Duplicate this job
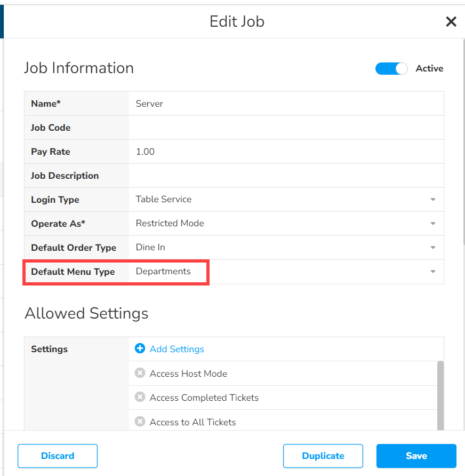 coord(323,456)
